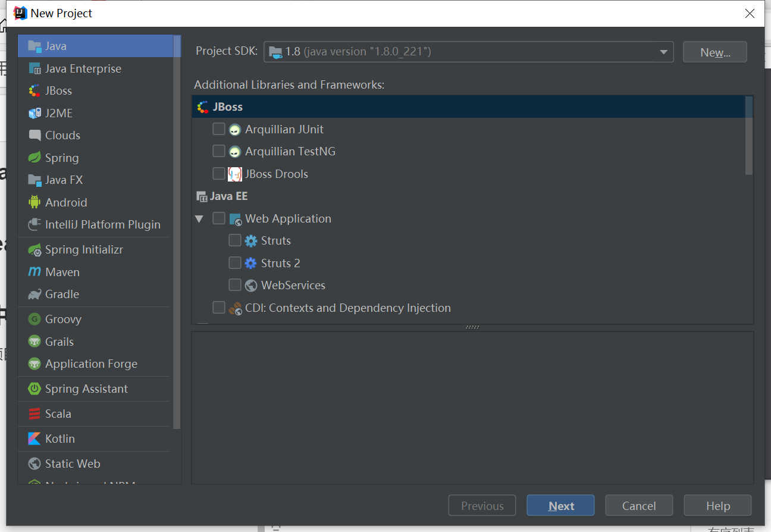The width and height of the screenshot is (771, 532).
Task: Open Help for the New Project dialog
Action: [717, 506]
